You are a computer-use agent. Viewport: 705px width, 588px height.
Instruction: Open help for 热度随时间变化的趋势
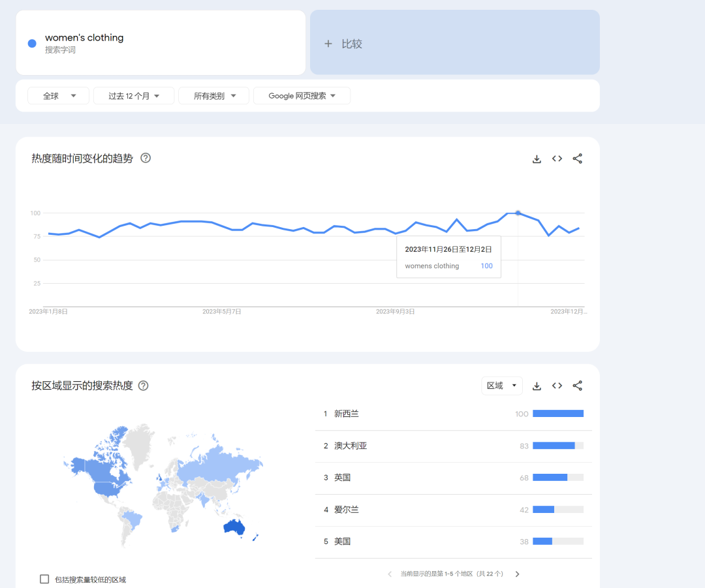tap(146, 158)
